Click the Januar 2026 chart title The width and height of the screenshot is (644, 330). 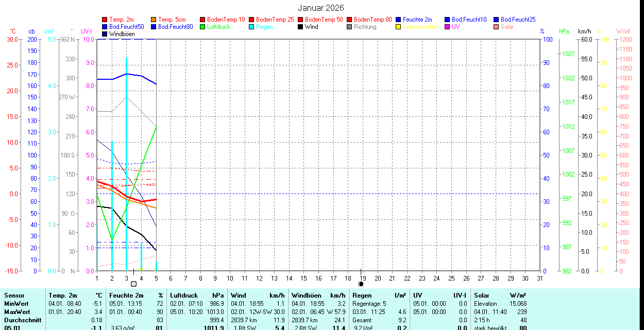coord(321,8)
